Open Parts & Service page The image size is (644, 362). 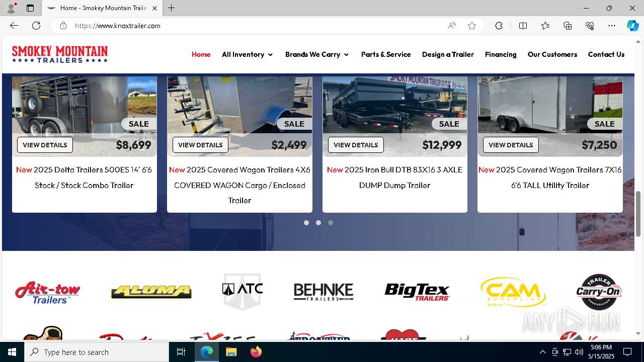coord(386,54)
